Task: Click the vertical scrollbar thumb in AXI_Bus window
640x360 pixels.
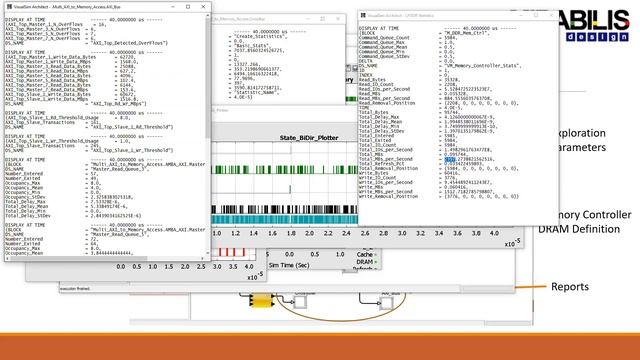Action: [208, 78]
